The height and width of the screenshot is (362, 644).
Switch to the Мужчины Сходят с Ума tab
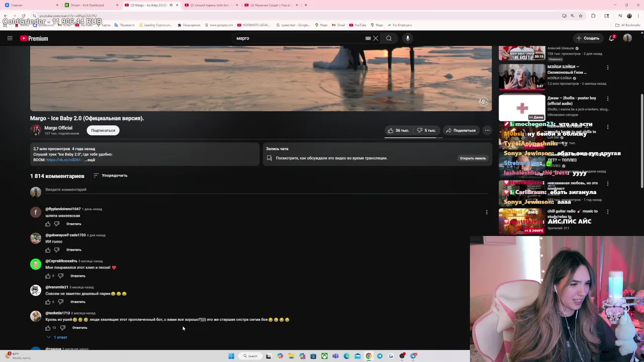[x=270, y=5]
